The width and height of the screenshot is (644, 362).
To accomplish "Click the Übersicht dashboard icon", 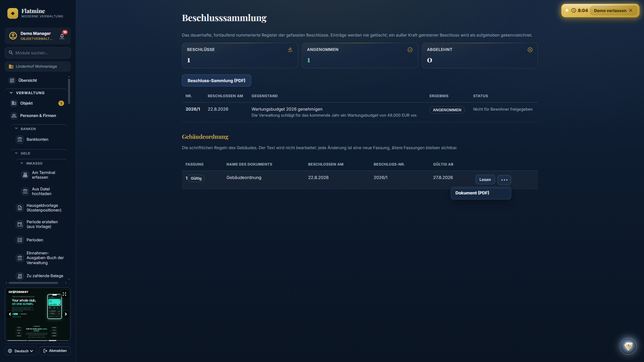I will (12, 80).
